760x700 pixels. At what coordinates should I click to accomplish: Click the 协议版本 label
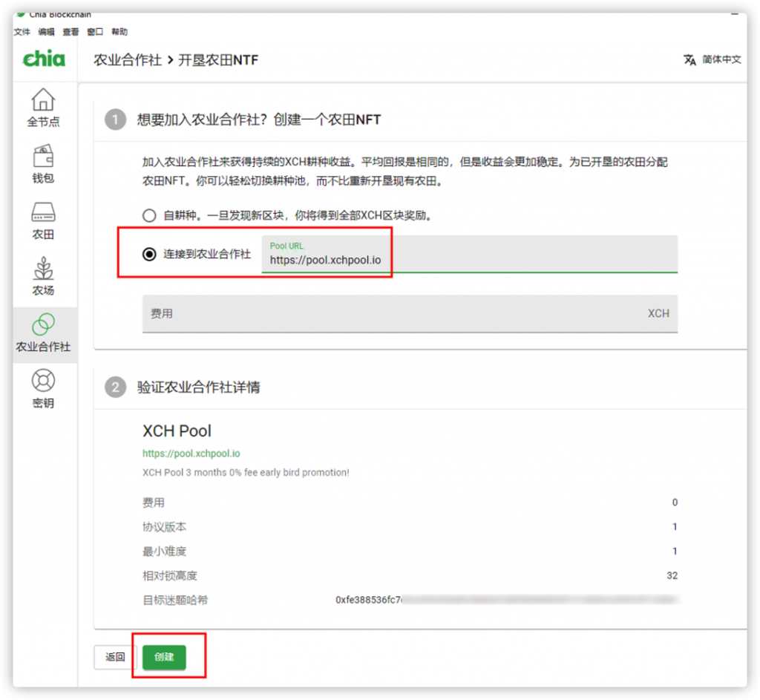[164, 527]
